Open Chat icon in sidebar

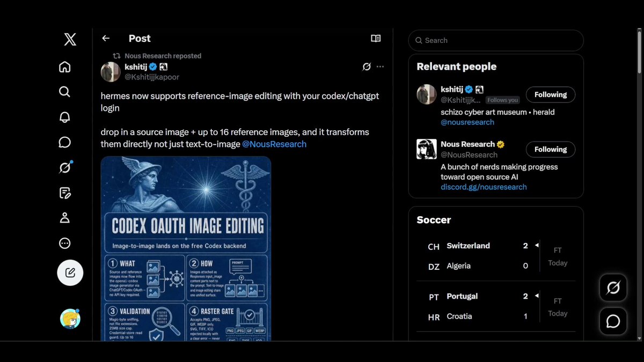(x=65, y=142)
